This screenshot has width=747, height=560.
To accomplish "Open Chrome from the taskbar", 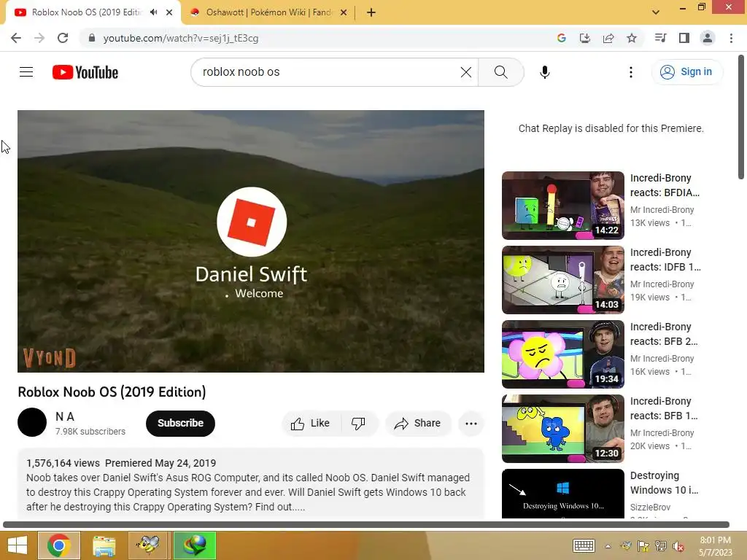I will (59, 545).
